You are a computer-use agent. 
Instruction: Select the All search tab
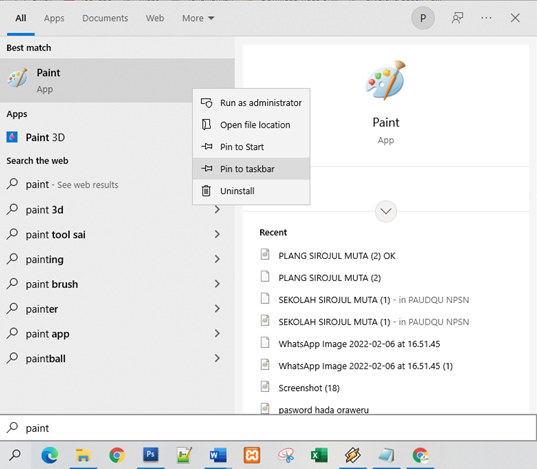point(21,18)
